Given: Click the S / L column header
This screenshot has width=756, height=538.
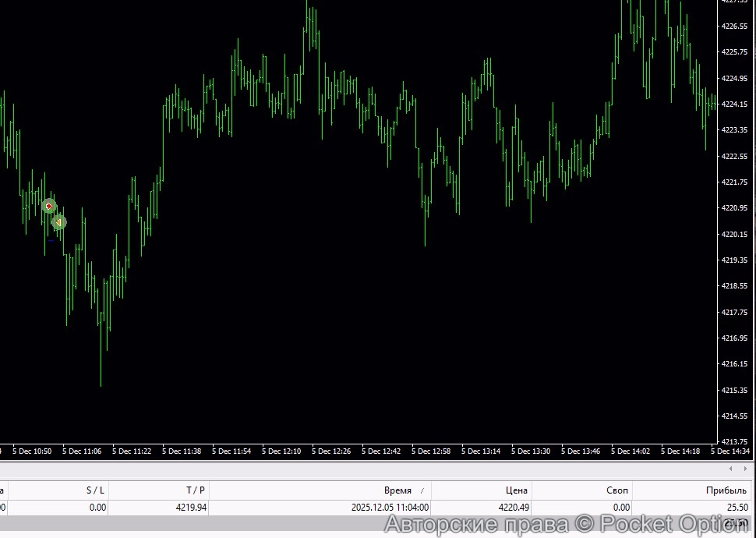Looking at the screenshot, I should click(95, 490).
